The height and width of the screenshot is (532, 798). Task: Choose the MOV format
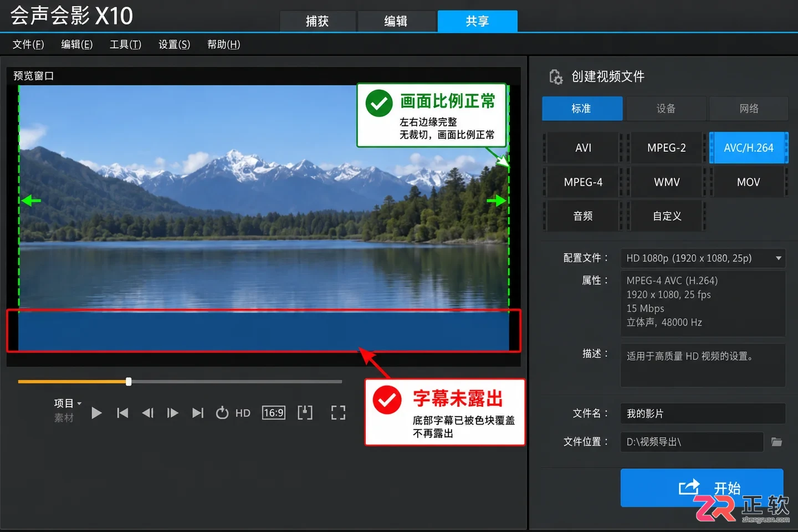[749, 182]
